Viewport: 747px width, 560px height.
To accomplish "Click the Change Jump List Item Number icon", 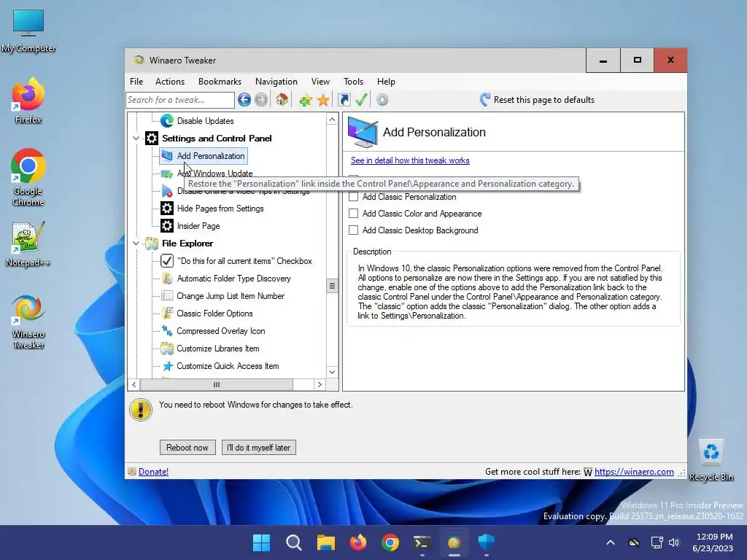I will 167,296.
